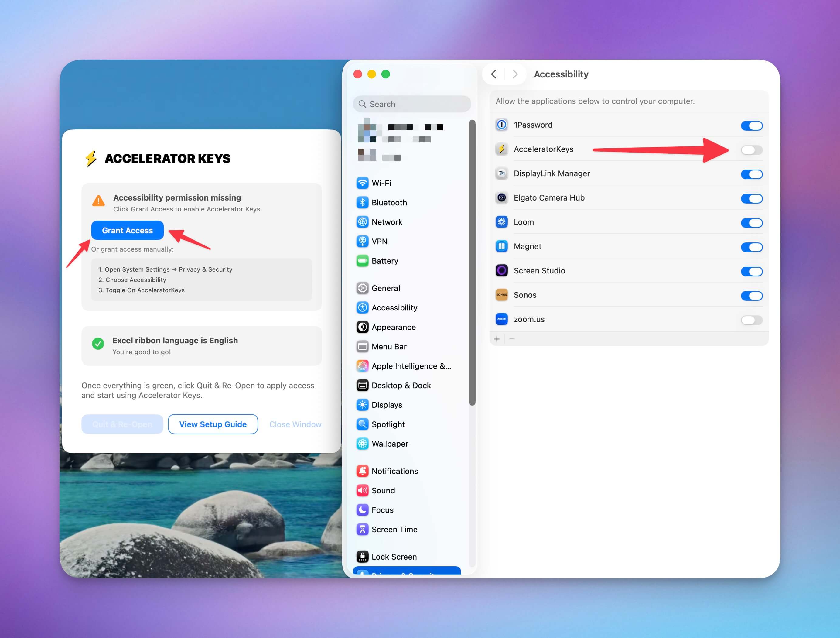
Task: Select the Screen Studio app icon
Action: pos(501,271)
